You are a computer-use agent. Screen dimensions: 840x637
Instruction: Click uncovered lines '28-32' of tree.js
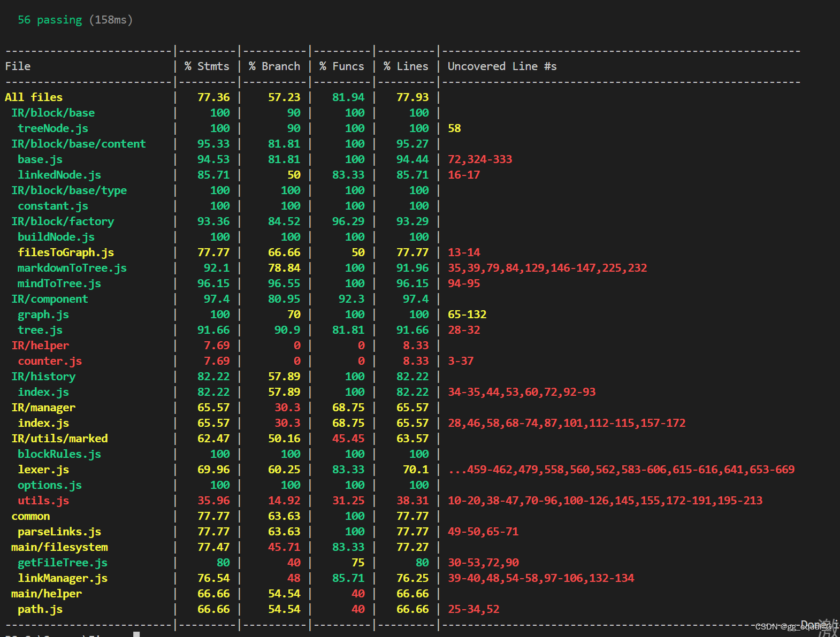tap(464, 330)
